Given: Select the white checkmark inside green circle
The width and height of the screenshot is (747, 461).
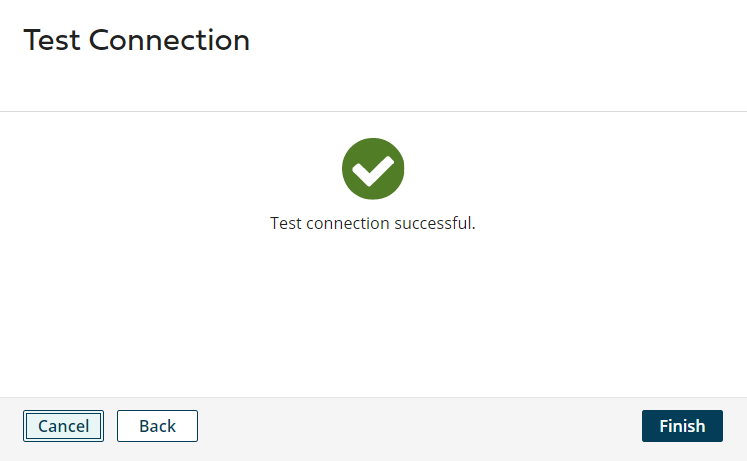Looking at the screenshot, I should point(373,169).
